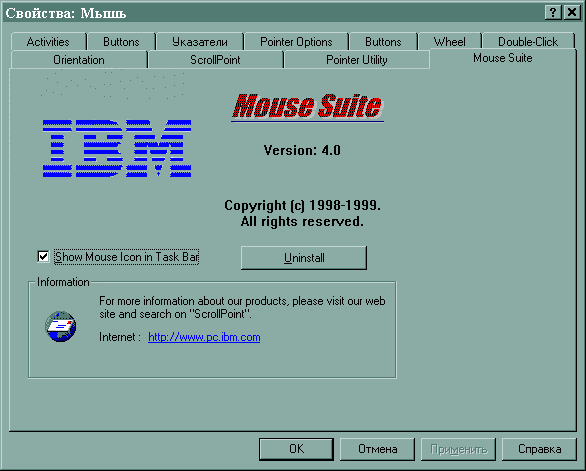Click the 'Internet :' label
This screenshot has height=471, width=586.
click(120, 337)
